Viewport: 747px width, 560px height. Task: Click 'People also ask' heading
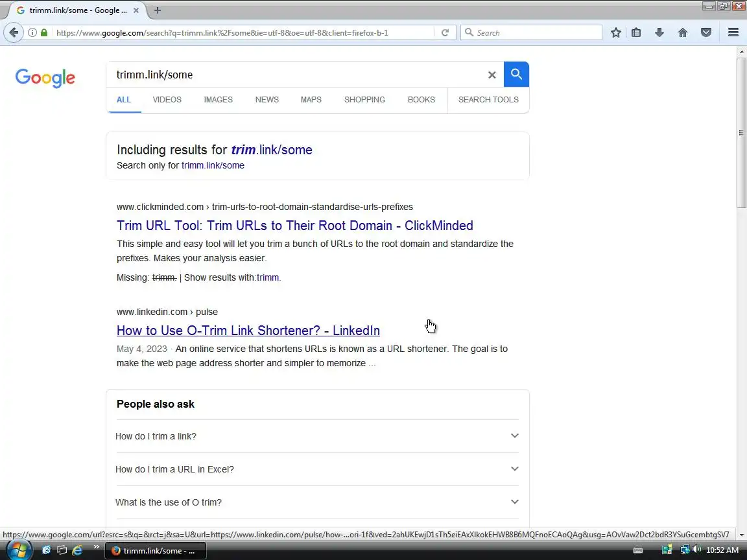(156, 404)
